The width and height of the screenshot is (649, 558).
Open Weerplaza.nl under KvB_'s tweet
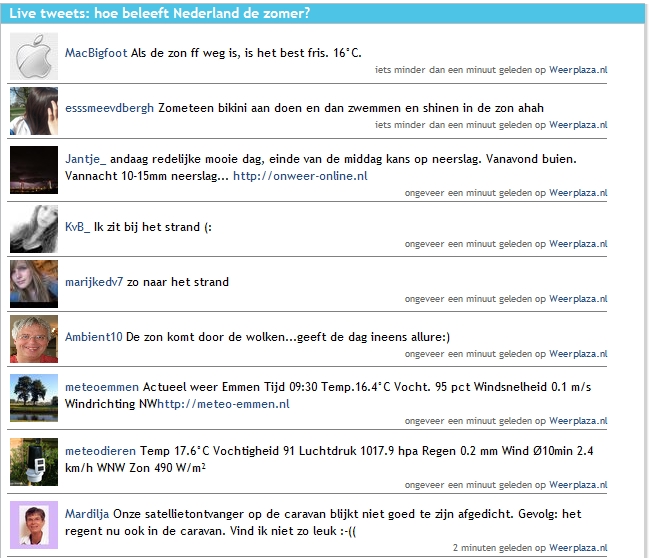(x=578, y=244)
